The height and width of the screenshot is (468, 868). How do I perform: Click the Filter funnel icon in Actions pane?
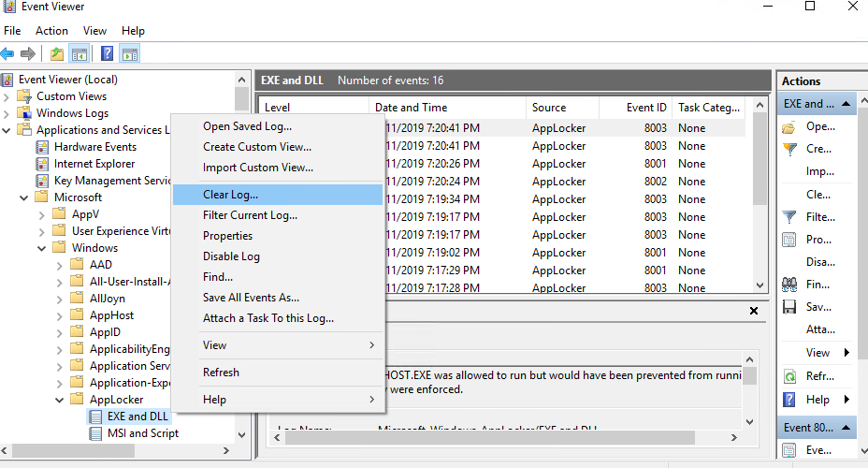pyautogui.click(x=789, y=217)
